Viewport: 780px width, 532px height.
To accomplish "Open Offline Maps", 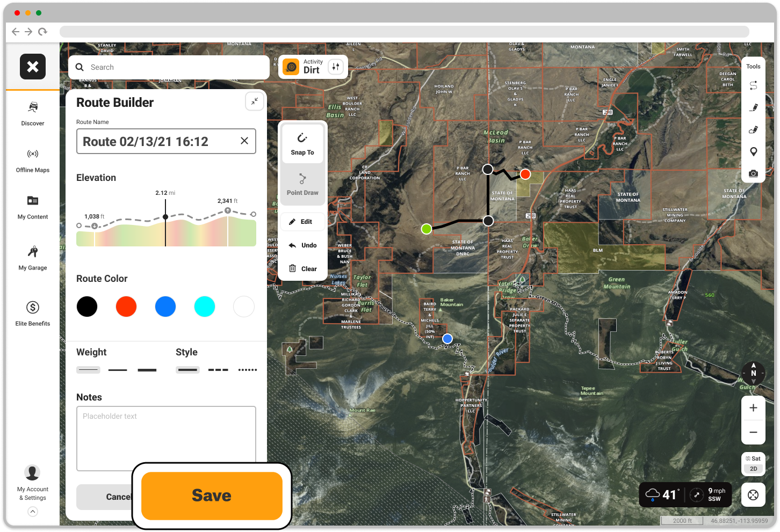I will (33, 161).
